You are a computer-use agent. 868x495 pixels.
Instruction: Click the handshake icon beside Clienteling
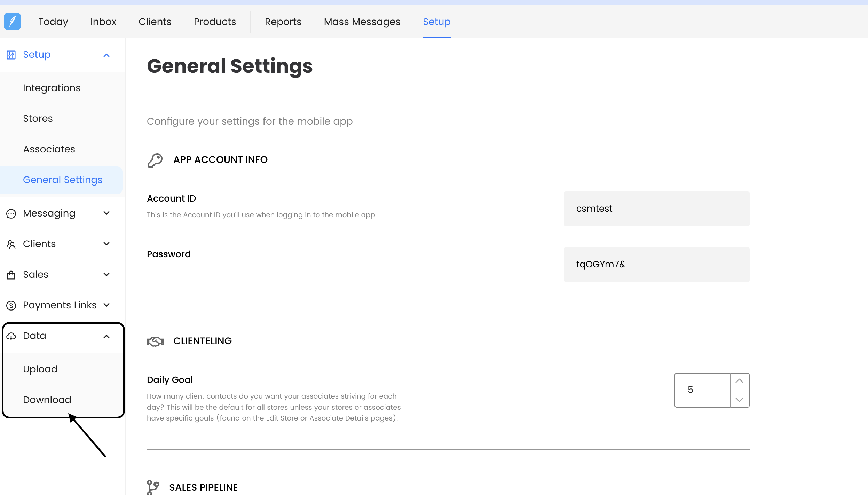(x=155, y=341)
